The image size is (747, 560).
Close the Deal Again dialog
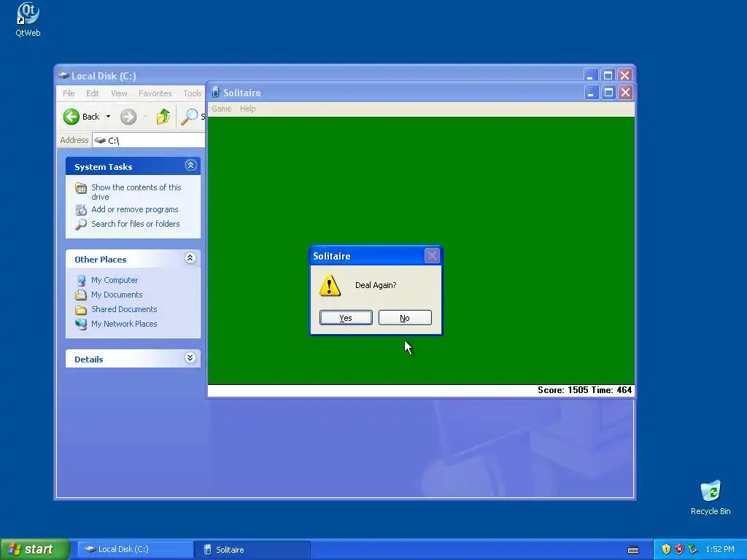point(432,256)
